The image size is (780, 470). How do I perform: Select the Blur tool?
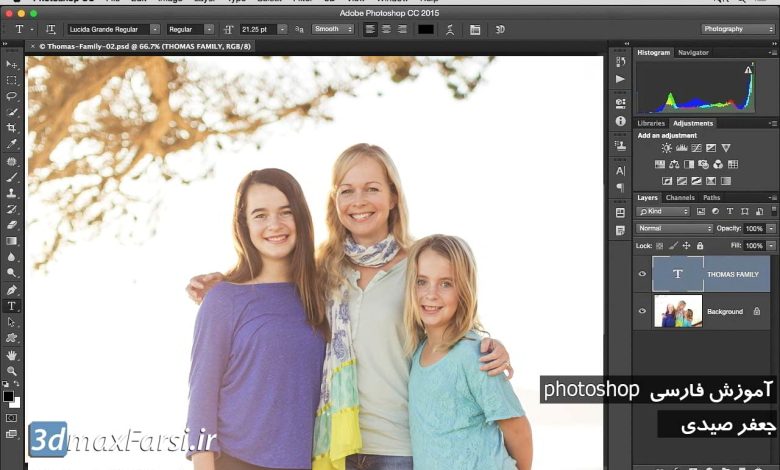[x=11, y=257]
